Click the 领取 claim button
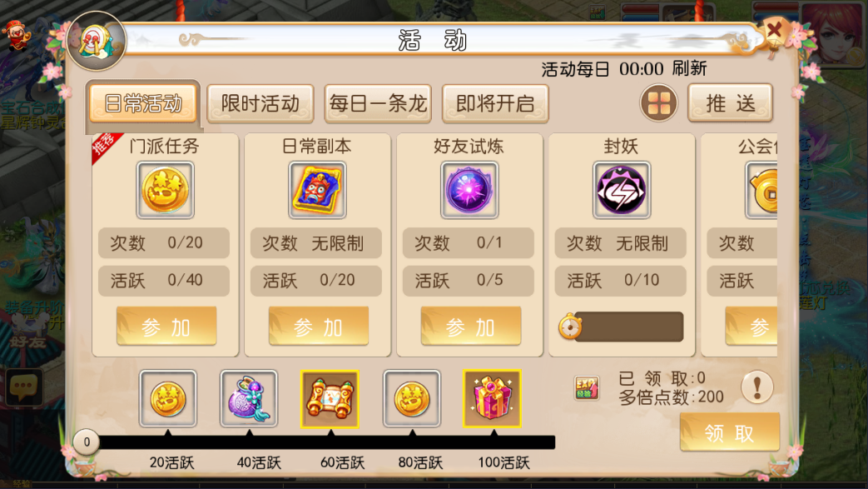 pyautogui.click(x=730, y=432)
